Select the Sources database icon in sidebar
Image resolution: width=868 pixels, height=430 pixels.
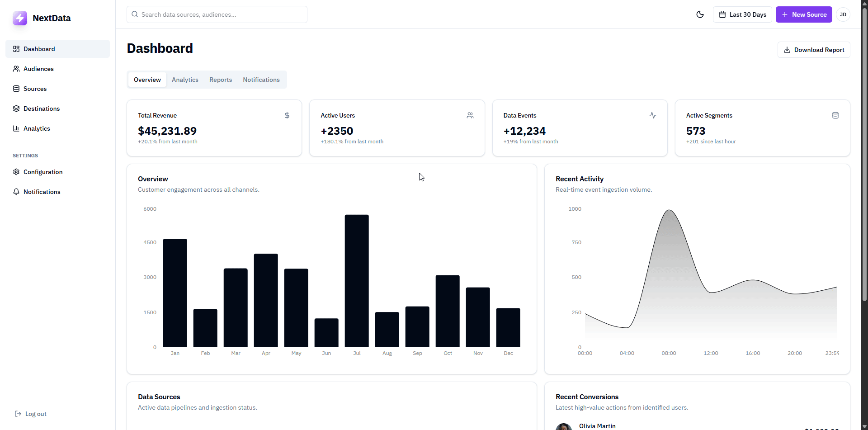16,89
